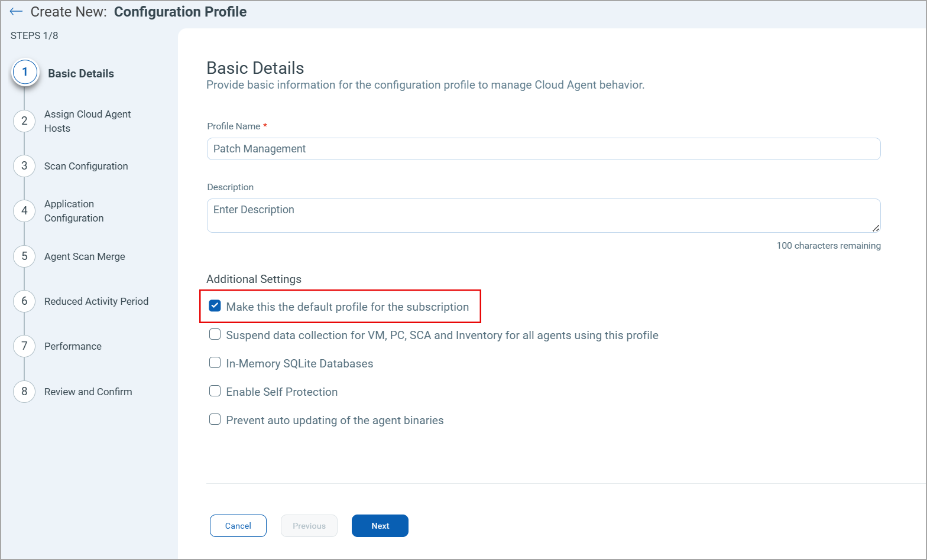
Task: Click the back arrow icon
Action: coord(16,12)
